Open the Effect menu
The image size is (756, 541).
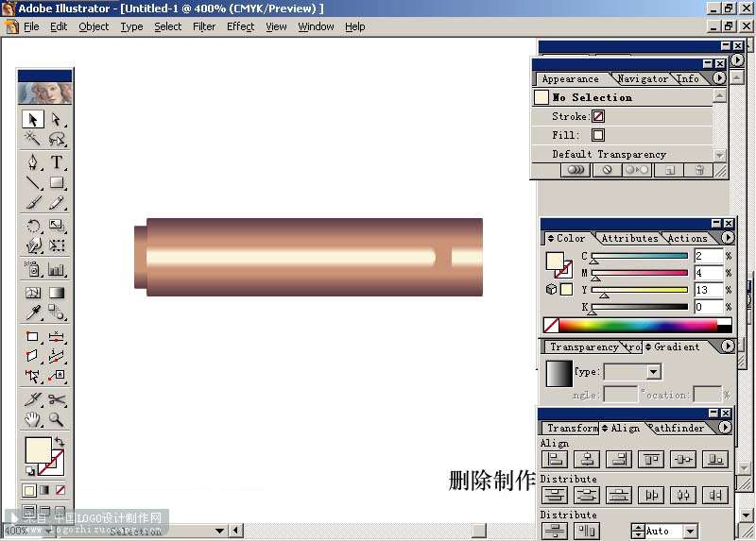click(x=240, y=26)
